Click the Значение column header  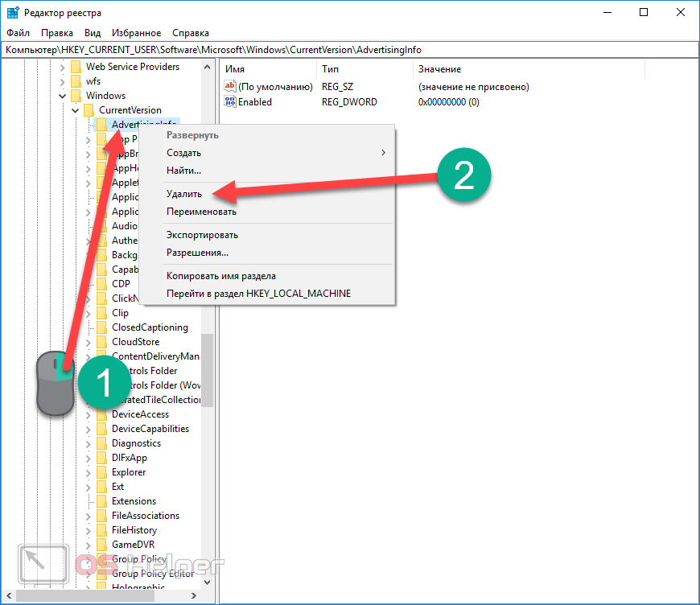439,69
